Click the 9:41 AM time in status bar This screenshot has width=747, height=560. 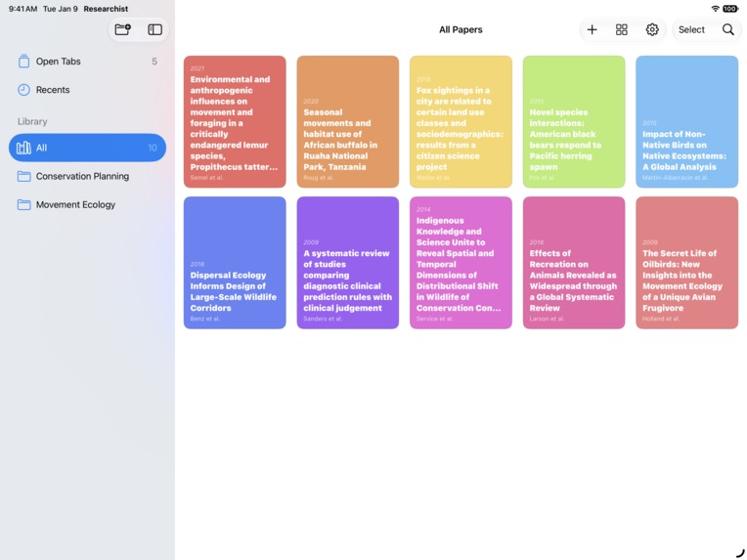click(22, 9)
